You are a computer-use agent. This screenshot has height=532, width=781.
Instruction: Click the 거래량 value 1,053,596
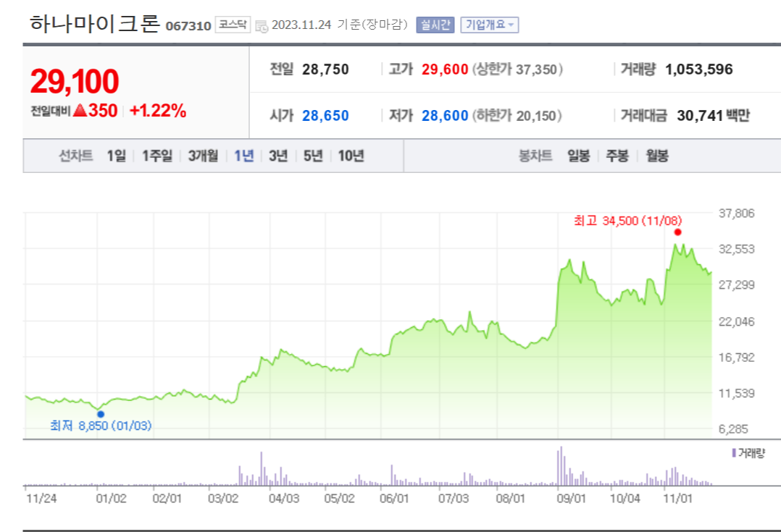pyautogui.click(x=699, y=69)
